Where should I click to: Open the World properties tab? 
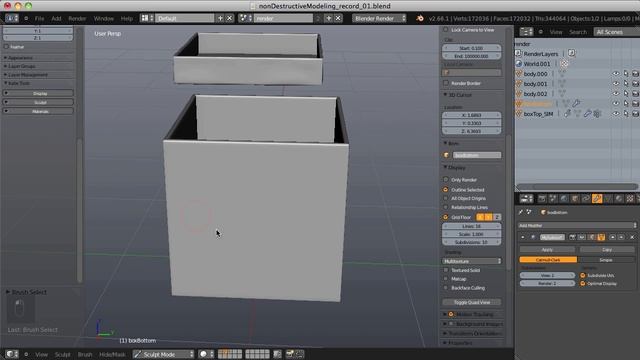tap(564, 199)
